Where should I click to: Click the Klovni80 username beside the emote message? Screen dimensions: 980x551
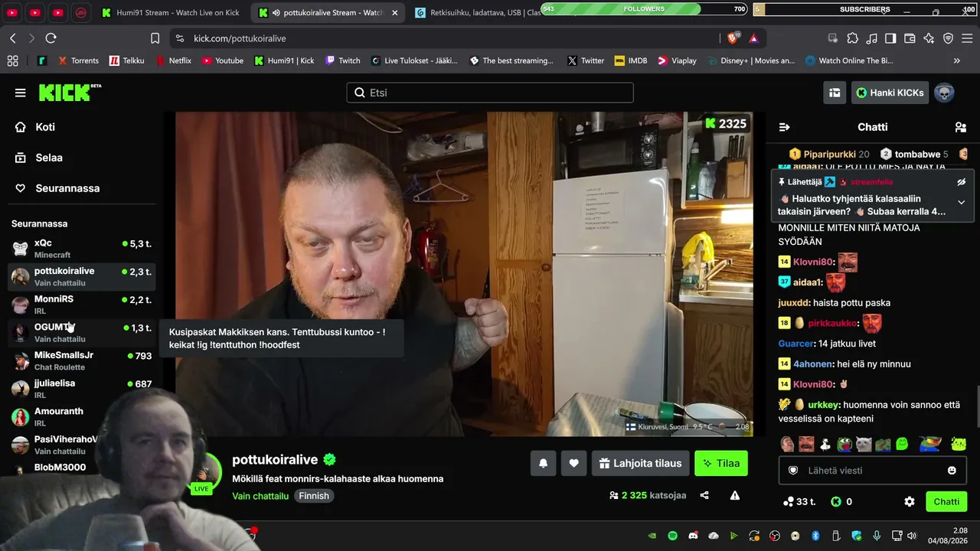[812, 262]
